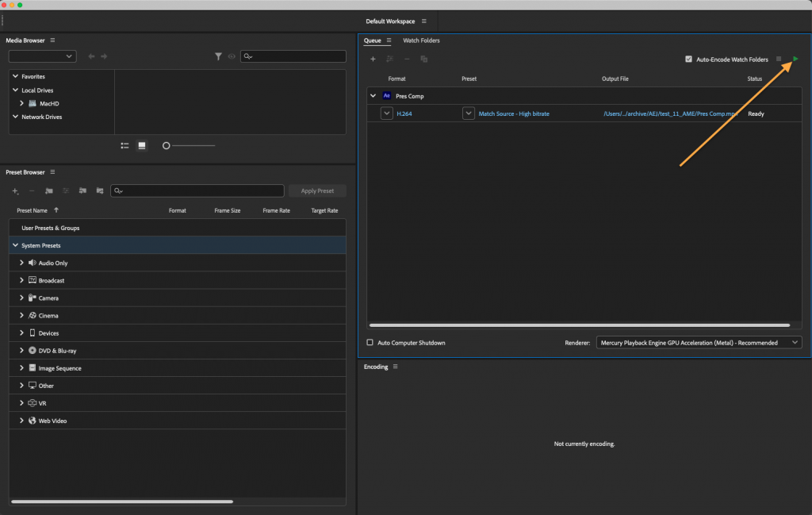
Task: Click the Start Queue green play button
Action: coord(795,59)
